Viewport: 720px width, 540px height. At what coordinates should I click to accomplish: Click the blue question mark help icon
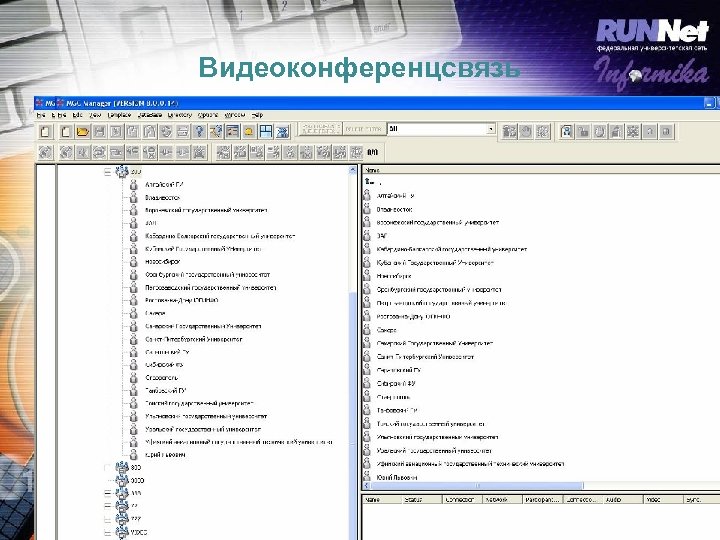[199, 132]
